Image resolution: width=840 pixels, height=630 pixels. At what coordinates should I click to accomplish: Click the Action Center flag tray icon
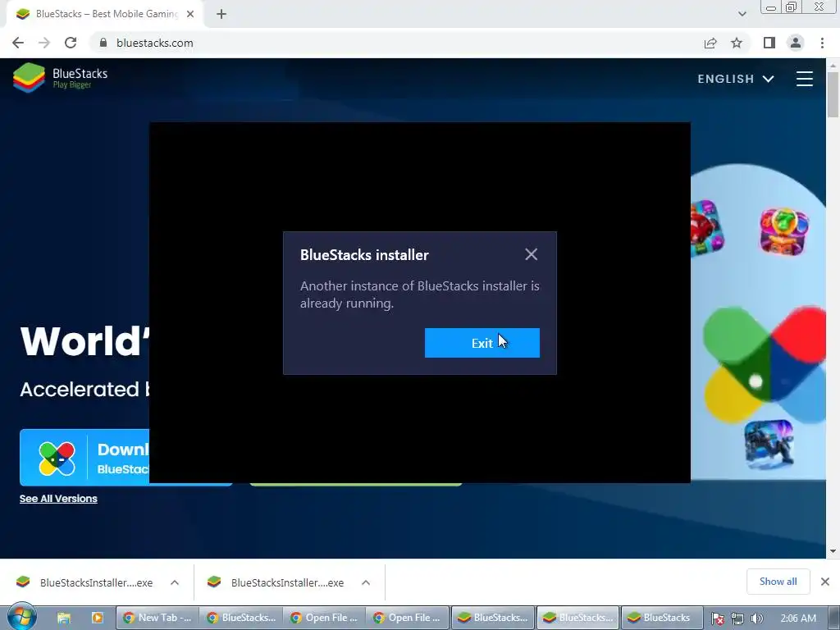718,619
